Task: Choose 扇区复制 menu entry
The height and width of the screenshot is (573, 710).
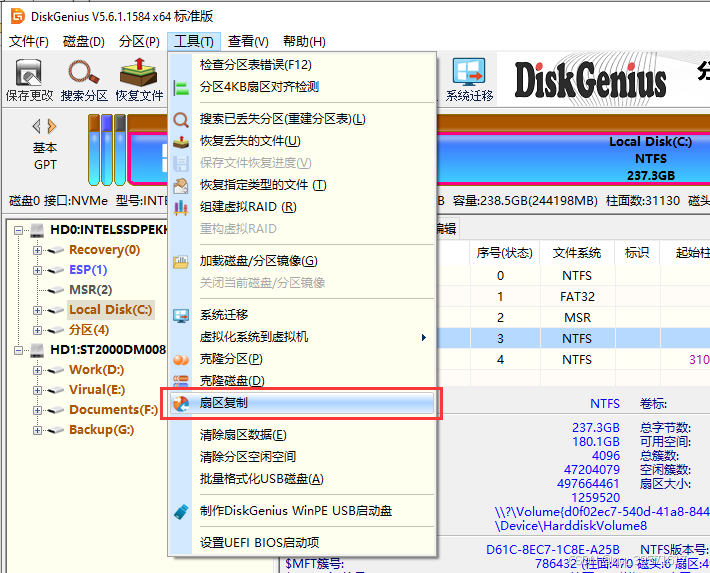Action: (x=302, y=403)
